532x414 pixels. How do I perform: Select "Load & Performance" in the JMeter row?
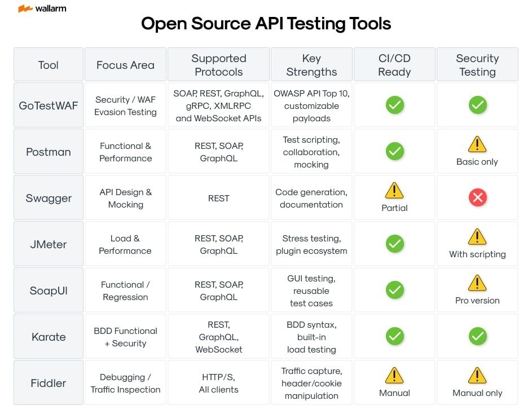[x=125, y=244]
